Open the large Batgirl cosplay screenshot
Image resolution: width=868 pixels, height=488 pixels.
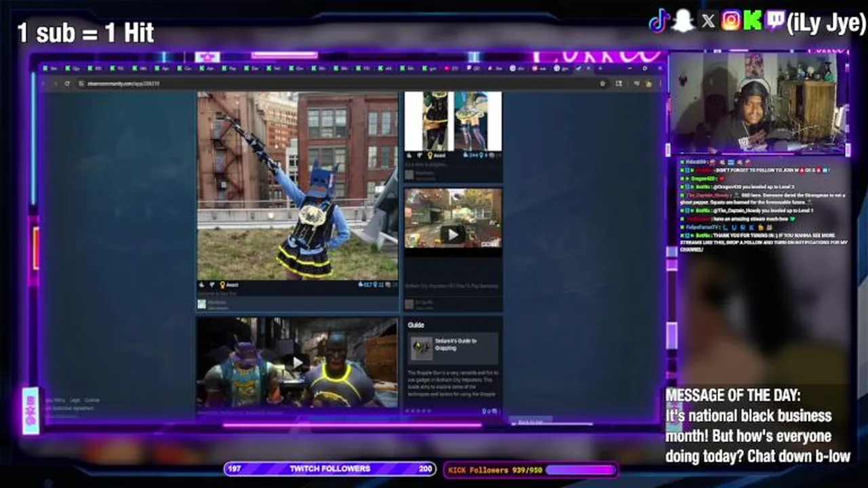298,186
